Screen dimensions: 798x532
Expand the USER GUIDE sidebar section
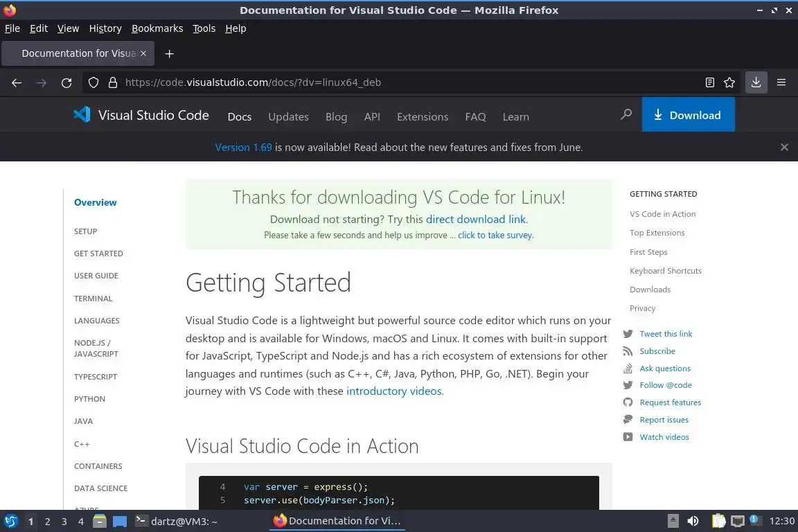pyautogui.click(x=96, y=276)
